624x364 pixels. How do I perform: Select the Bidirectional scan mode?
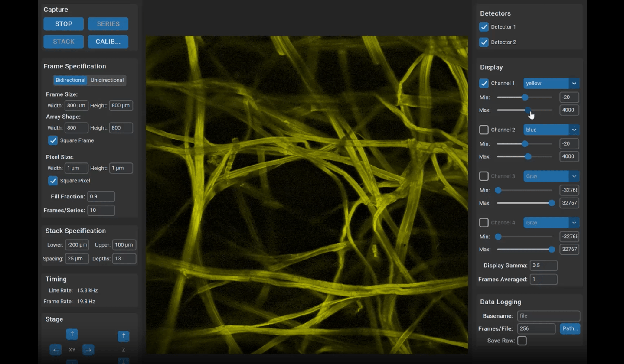(x=70, y=80)
